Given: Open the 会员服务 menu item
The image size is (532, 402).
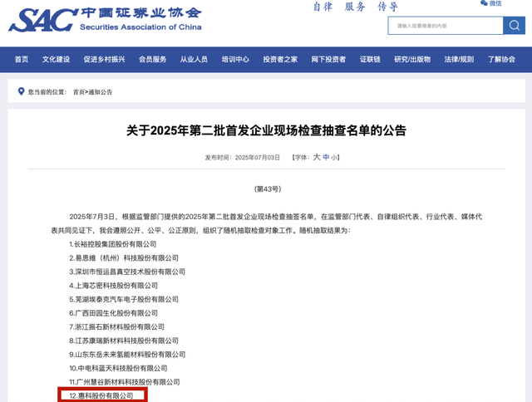Looking at the screenshot, I should [152, 59].
